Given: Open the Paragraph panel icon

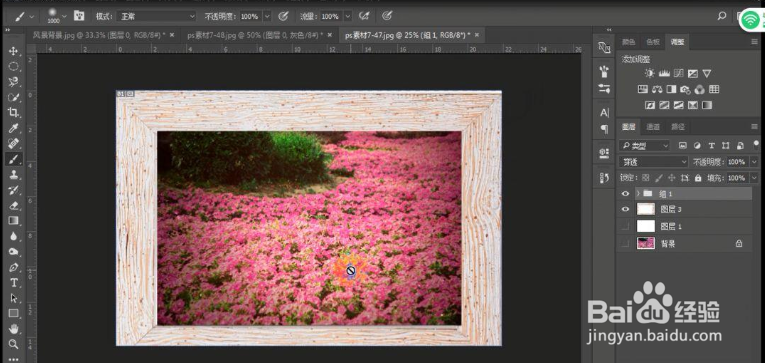Looking at the screenshot, I should (x=604, y=129).
